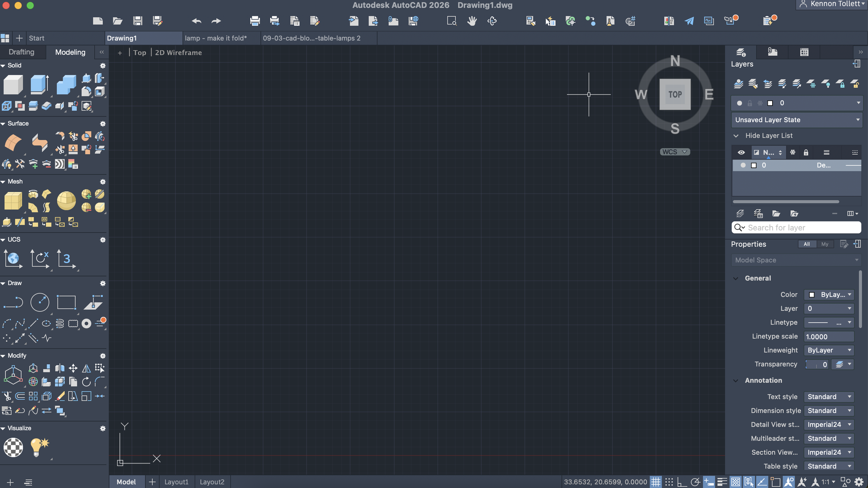868x488 pixels.
Task: Select the World UCS globe icon
Action: point(13,259)
